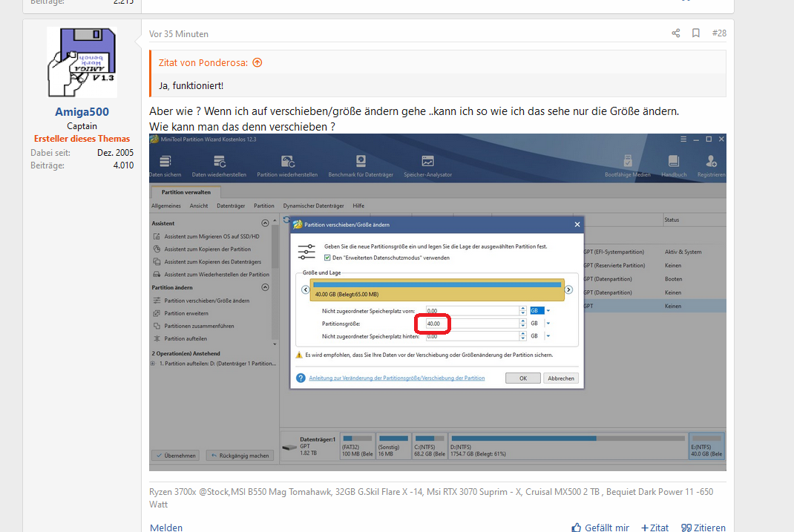Choose Partition erweitern in sidebar
This screenshot has height=532, width=794.
(x=186, y=313)
